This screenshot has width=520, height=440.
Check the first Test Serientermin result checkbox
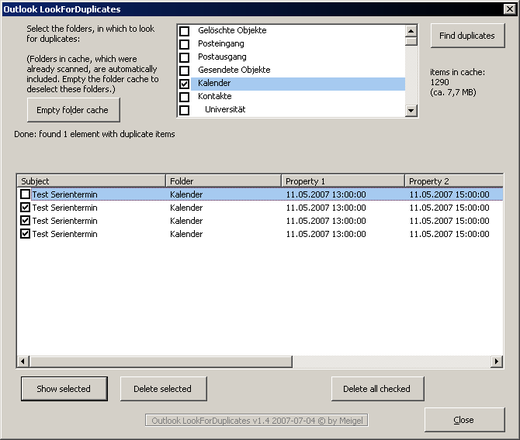pyautogui.click(x=25, y=194)
